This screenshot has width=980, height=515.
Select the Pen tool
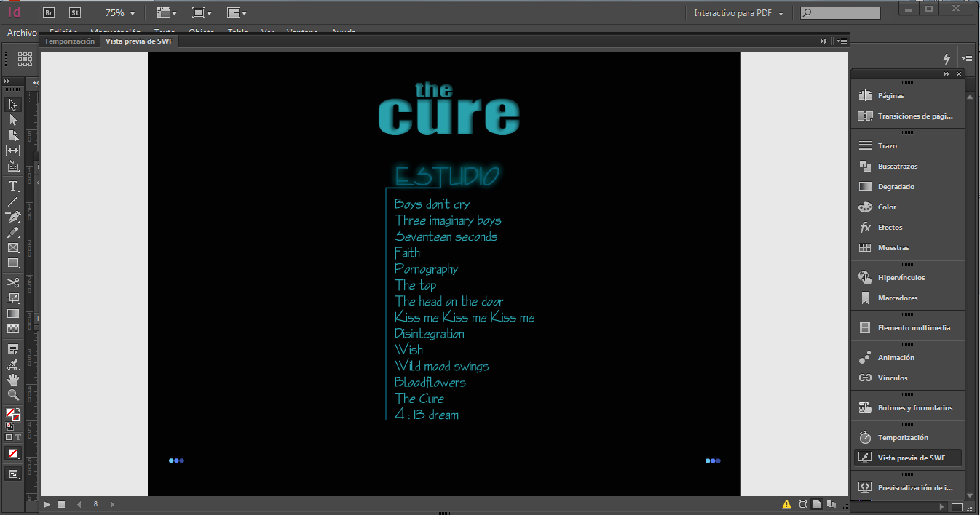[x=13, y=217]
